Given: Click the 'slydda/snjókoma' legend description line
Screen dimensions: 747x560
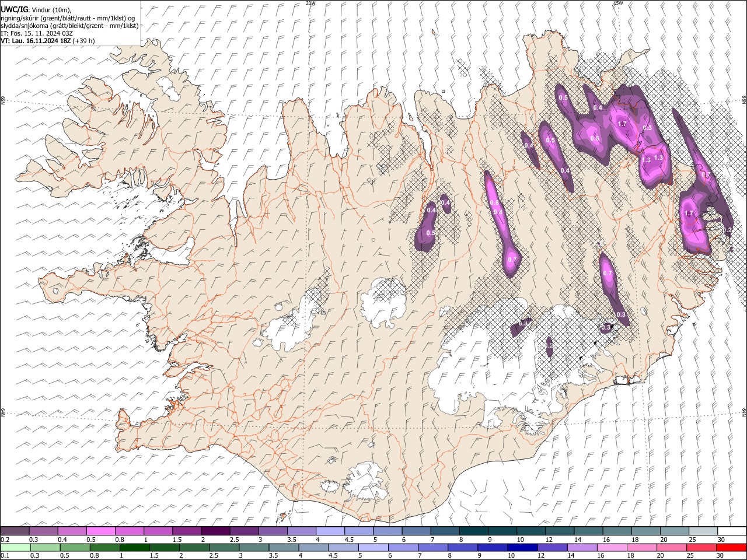Looking at the screenshot, I should point(69,26).
